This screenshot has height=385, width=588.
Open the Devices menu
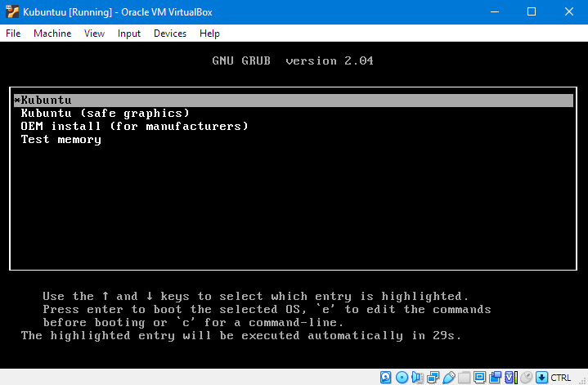[170, 34]
